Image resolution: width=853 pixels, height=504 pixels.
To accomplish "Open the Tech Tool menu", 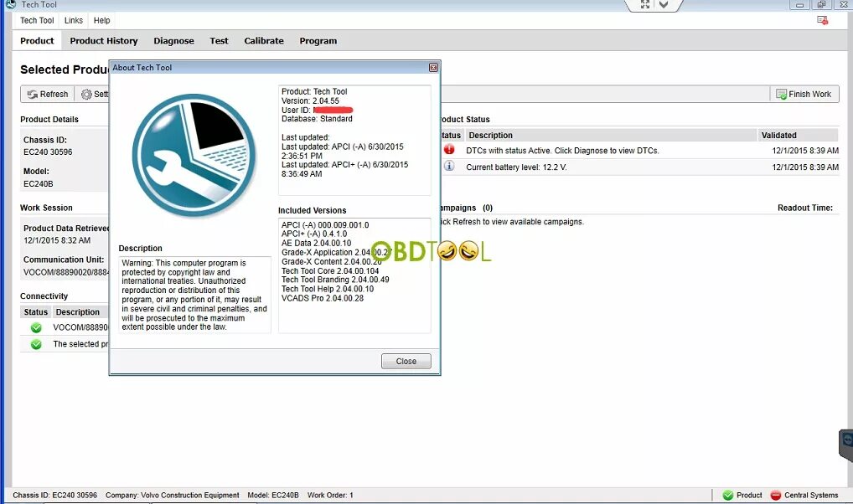I will [37, 21].
